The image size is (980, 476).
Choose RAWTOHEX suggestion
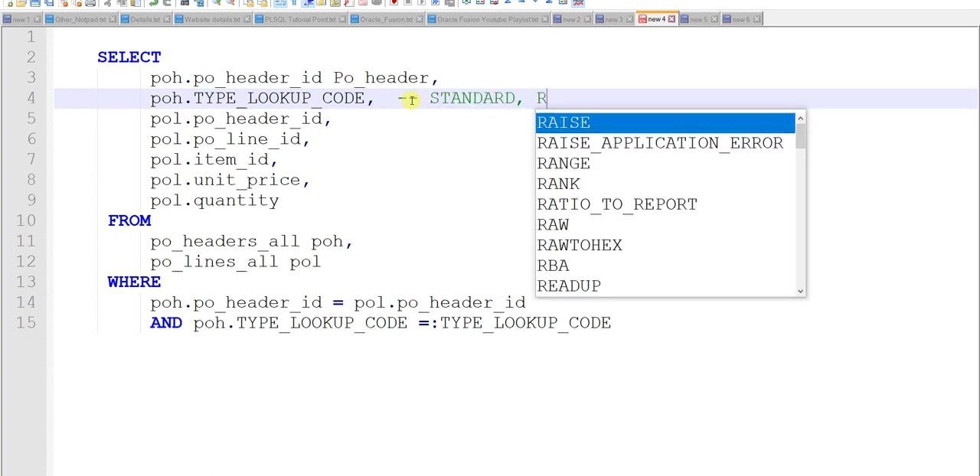pyautogui.click(x=665, y=245)
